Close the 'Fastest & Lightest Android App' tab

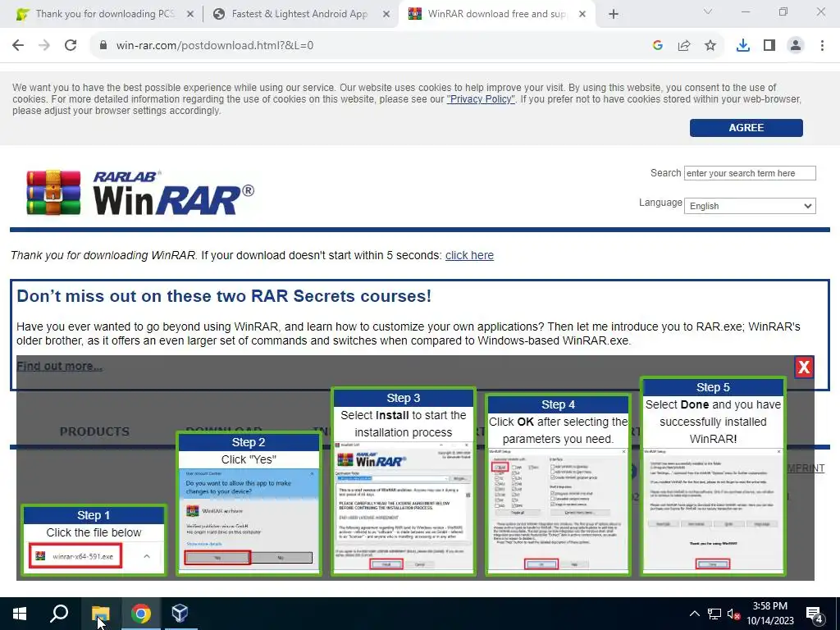(386, 15)
